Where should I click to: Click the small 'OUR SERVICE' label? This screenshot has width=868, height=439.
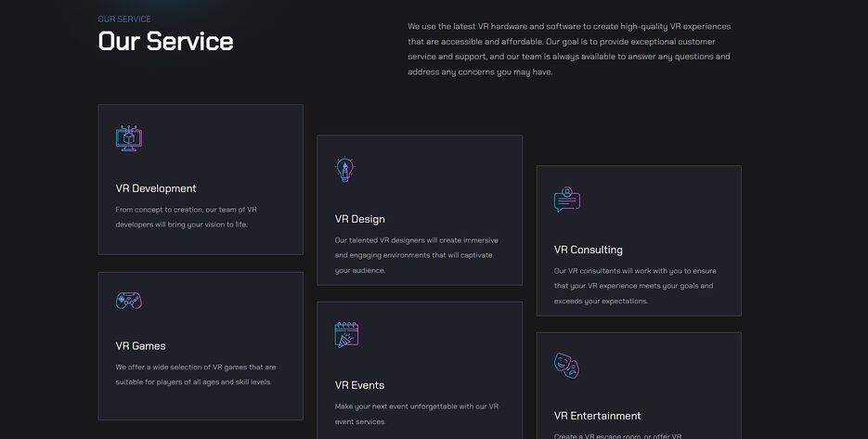[x=124, y=19]
